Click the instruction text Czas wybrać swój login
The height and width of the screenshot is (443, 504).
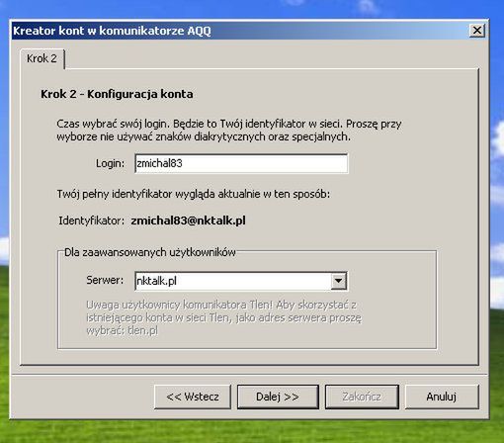229,131
